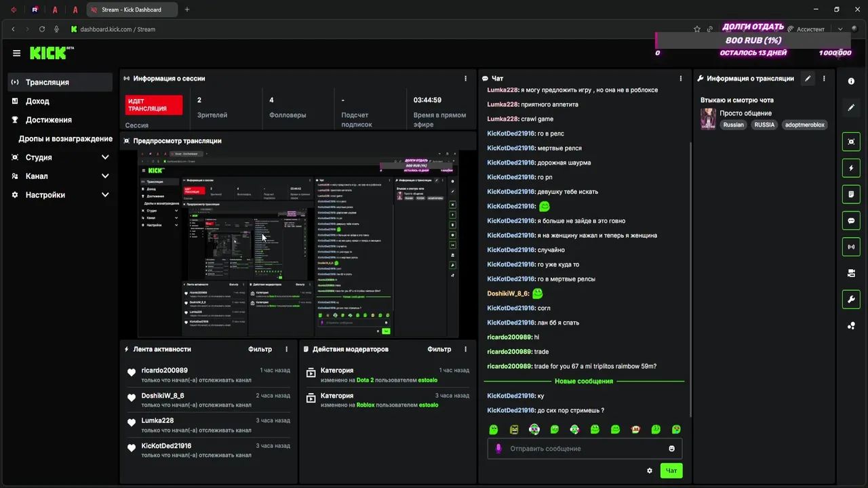Toggle the lightning activity feed widget in the right sidebar

click(x=851, y=168)
